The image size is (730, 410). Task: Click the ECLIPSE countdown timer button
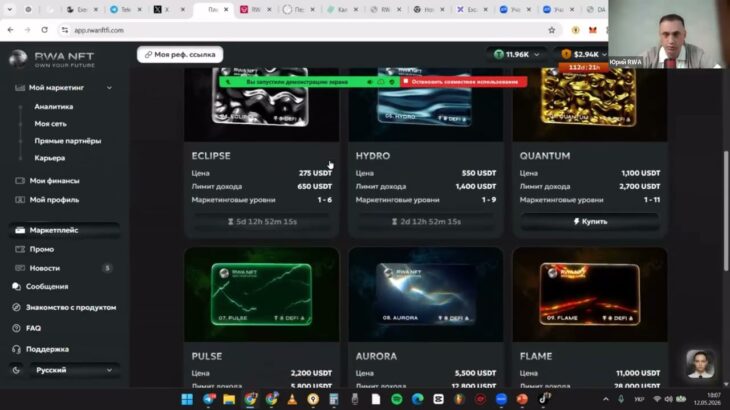pyautogui.click(x=262, y=222)
